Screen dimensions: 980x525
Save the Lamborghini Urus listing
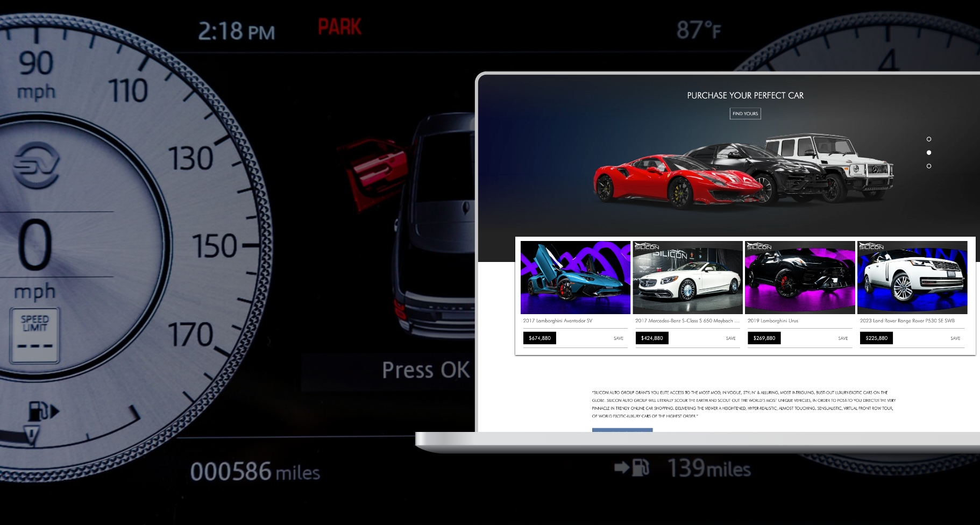pos(843,338)
